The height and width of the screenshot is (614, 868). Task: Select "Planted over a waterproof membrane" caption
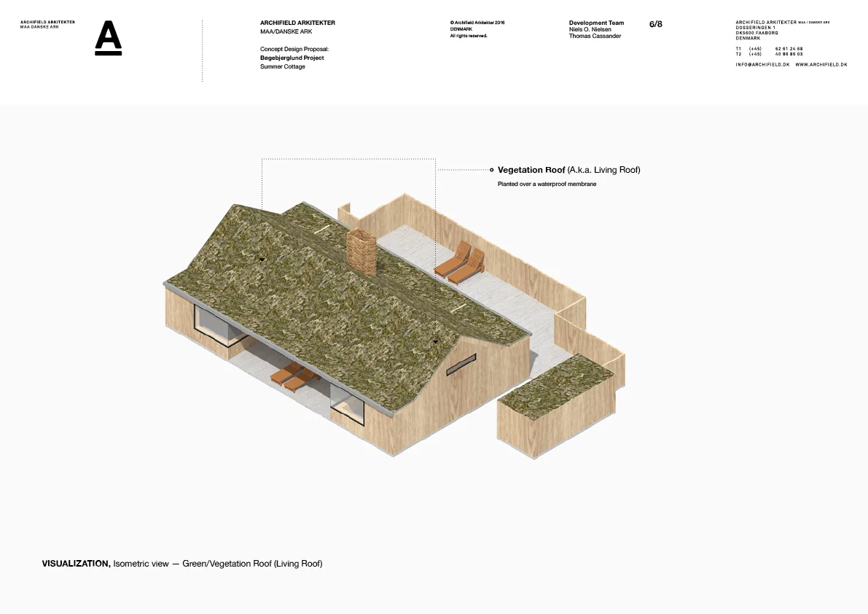(547, 184)
